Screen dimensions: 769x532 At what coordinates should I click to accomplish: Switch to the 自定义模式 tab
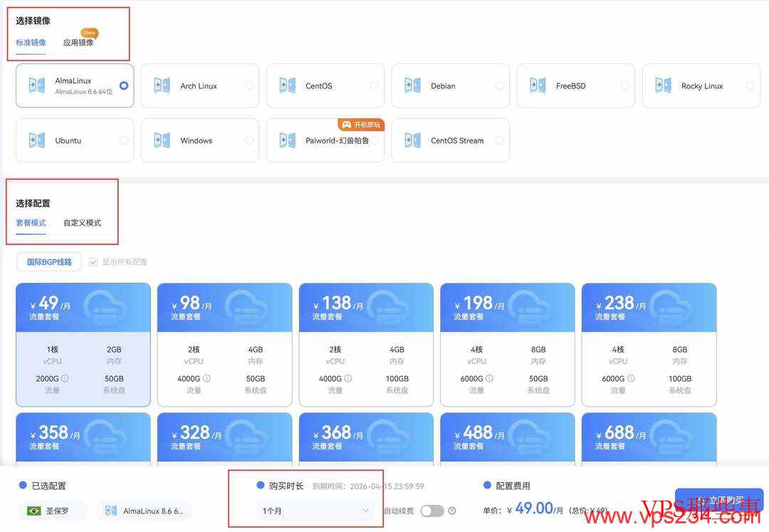[x=82, y=223]
